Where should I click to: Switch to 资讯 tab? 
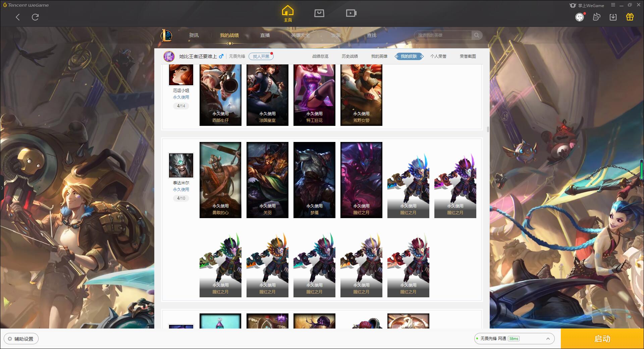tap(194, 35)
